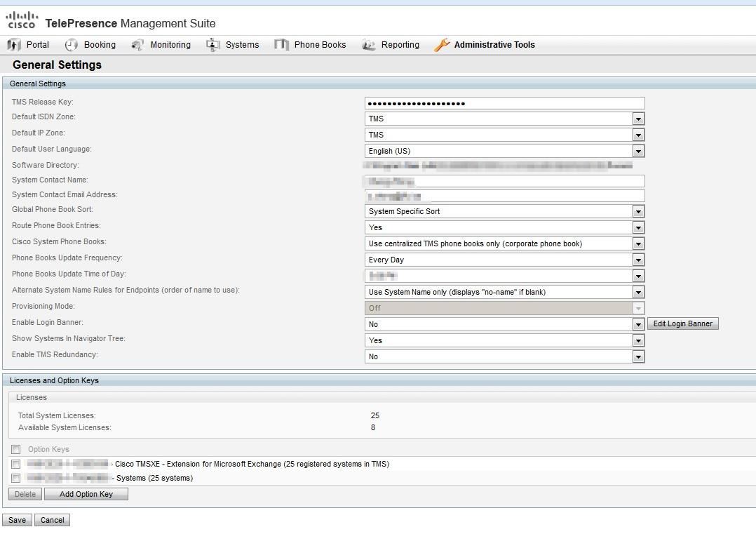Expand the Cisco System Phone Books dropdown

[638, 243]
